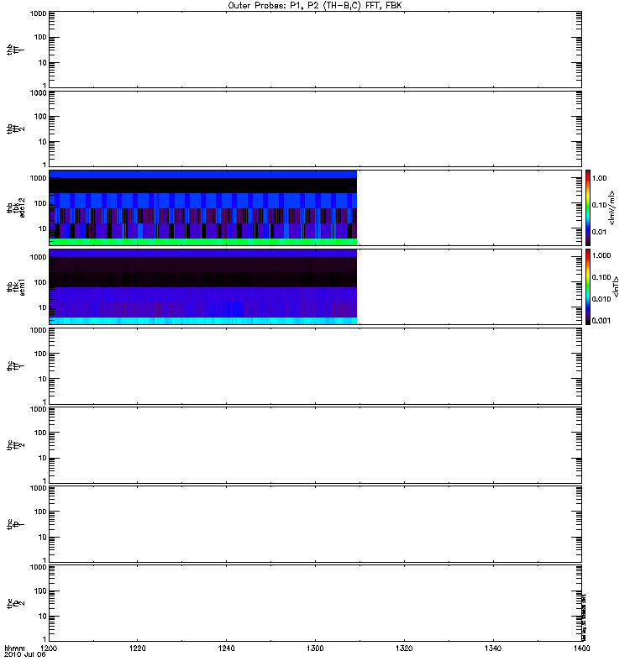This screenshot has width=630, height=672.
Task: Click the 0.01 value on mV/m color bar
Action: click(599, 232)
